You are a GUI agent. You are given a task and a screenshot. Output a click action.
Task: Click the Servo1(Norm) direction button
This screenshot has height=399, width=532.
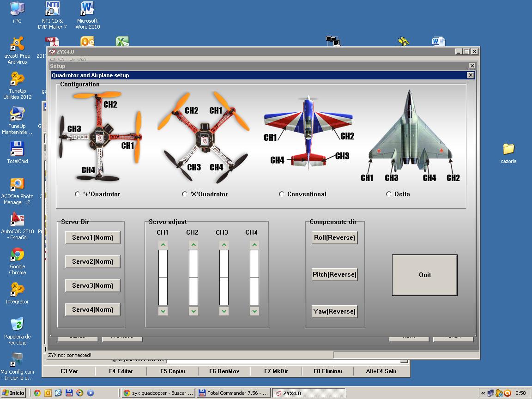tap(92, 238)
